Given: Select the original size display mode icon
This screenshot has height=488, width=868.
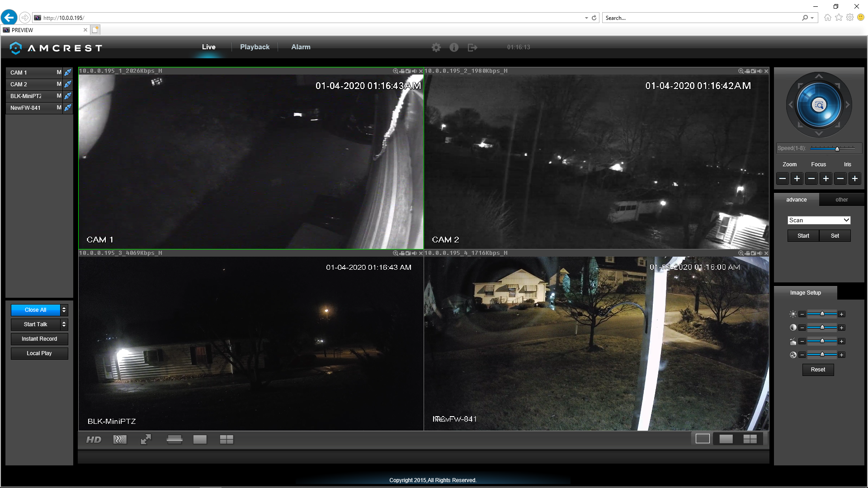Looking at the screenshot, I should coord(703,439).
